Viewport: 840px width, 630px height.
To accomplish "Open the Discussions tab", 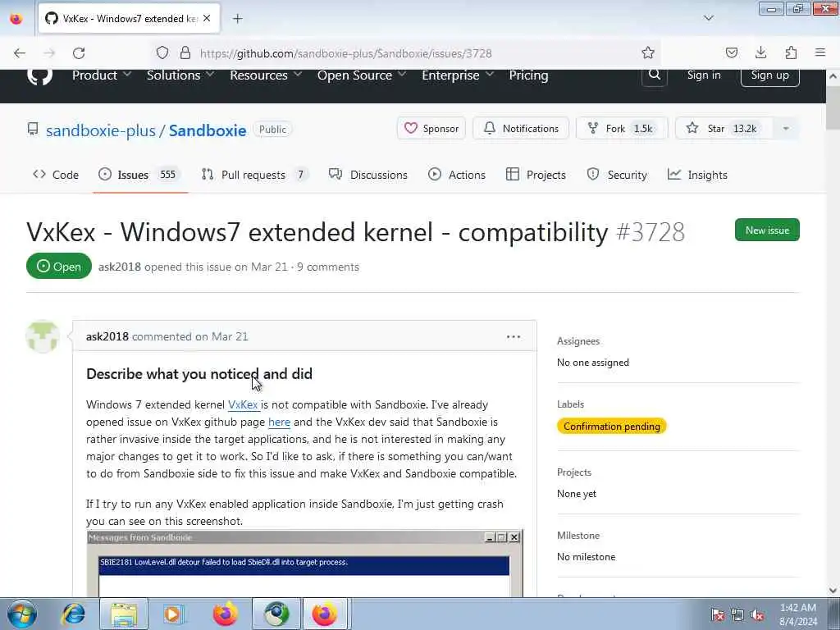I will tap(368, 175).
